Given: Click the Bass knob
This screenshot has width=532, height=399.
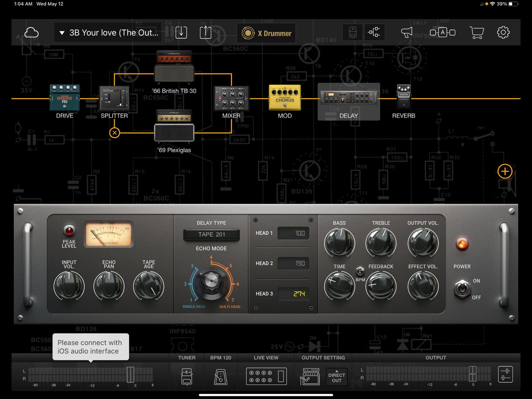Looking at the screenshot, I should click(339, 243).
